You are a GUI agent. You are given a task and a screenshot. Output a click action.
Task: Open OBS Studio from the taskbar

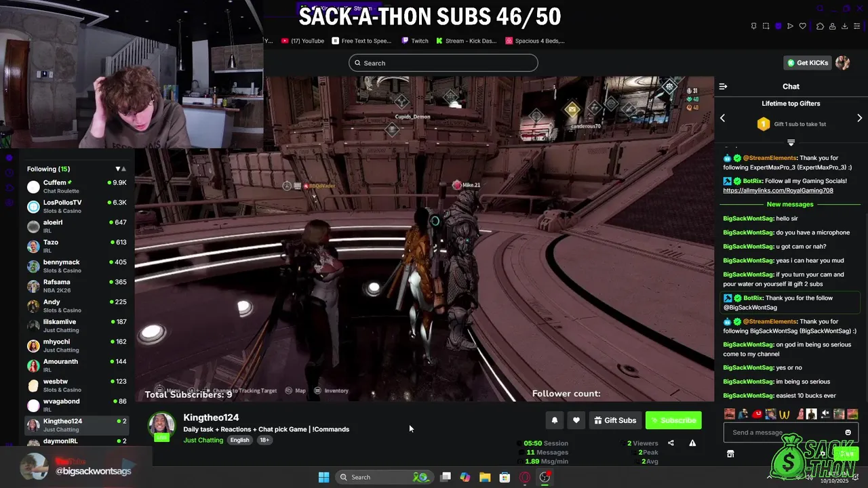click(545, 477)
